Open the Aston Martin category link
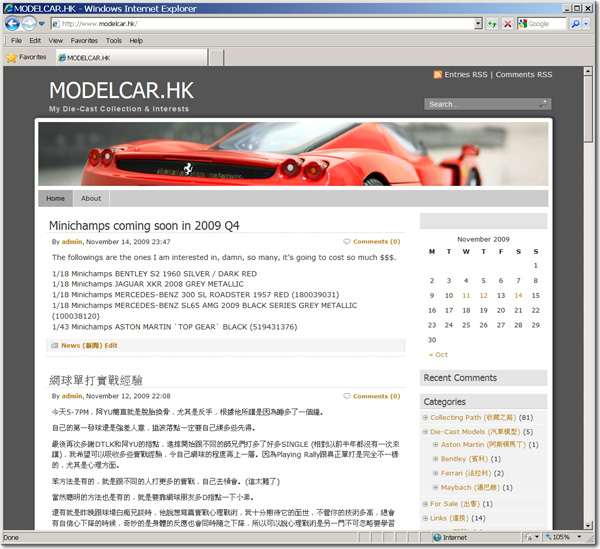This screenshot has width=600, height=549. (x=483, y=445)
